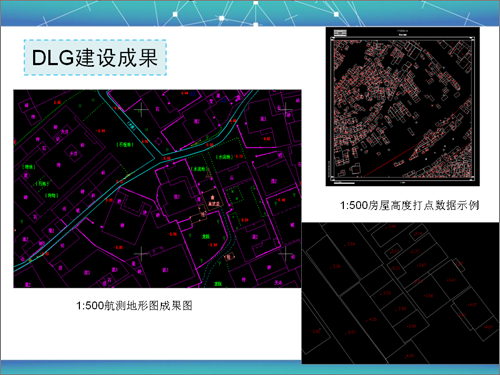This screenshot has height=375, width=500.
Task: Click the cyan road junction on map
Action: [159, 158]
